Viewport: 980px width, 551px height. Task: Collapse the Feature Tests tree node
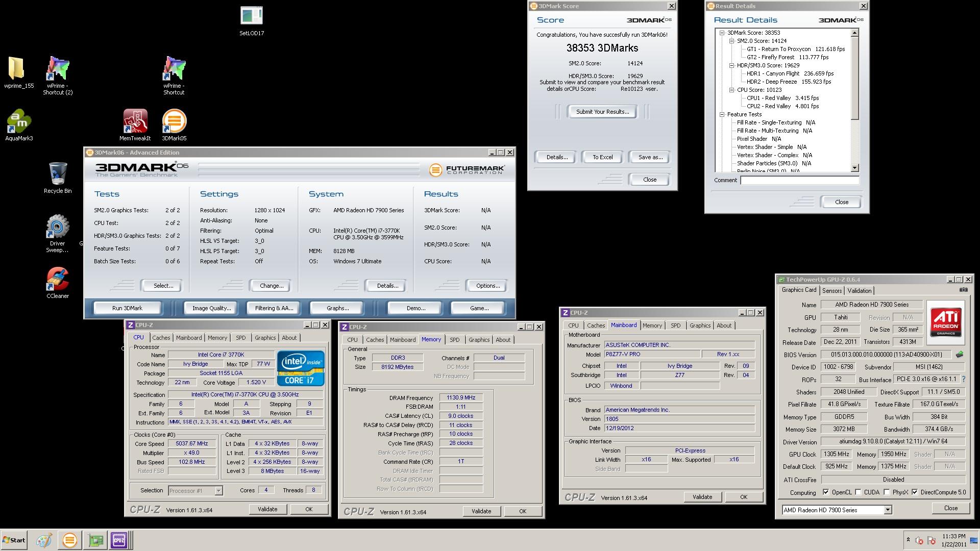click(722, 114)
